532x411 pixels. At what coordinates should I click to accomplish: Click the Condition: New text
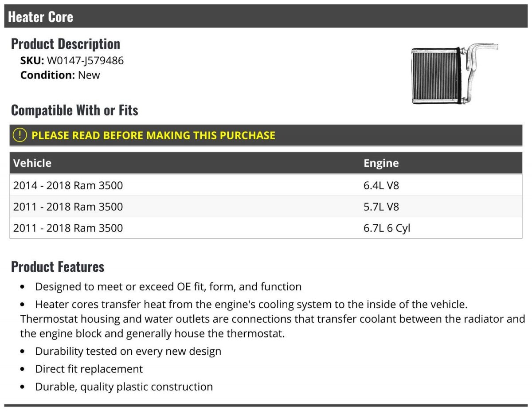[x=60, y=75]
